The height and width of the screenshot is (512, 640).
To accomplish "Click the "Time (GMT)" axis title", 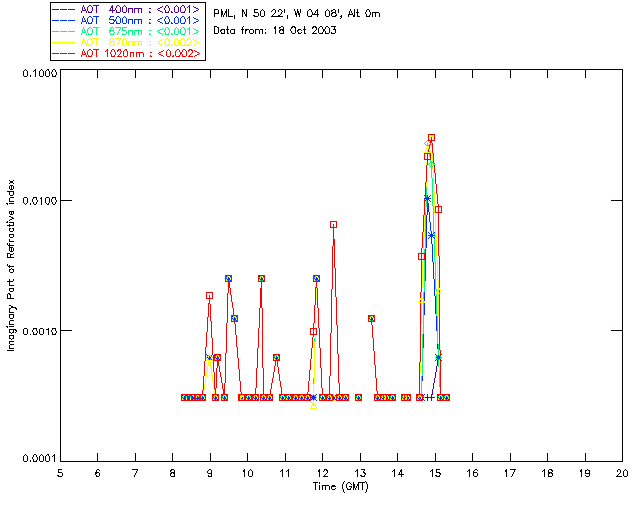I will click(x=340, y=487).
